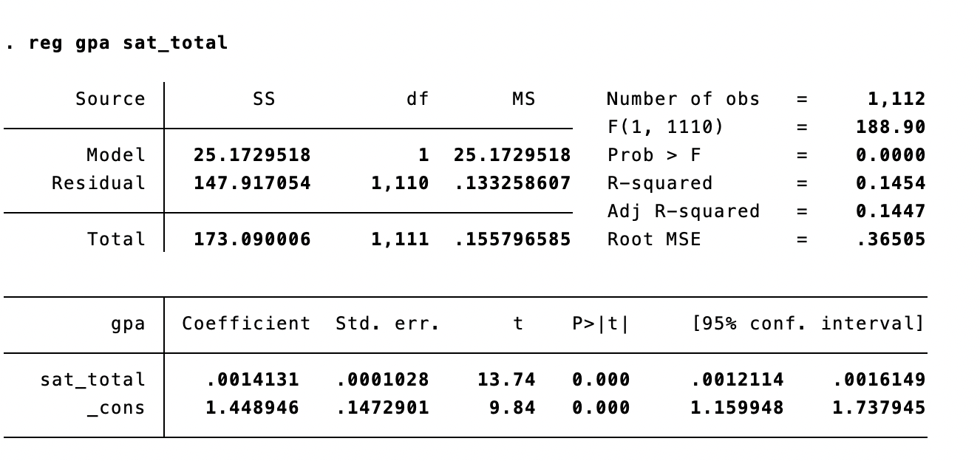
Task: Click the Residual SS value 147.917054
Action: (x=252, y=183)
